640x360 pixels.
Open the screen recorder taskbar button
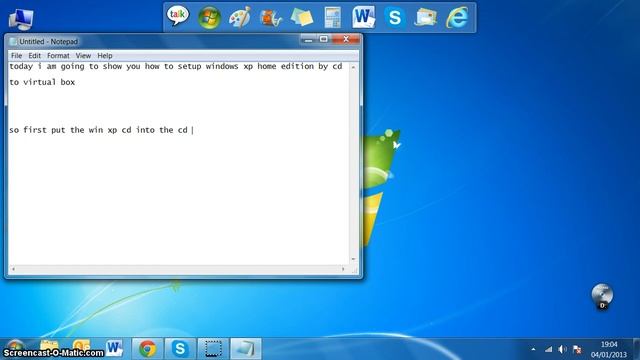point(213,349)
